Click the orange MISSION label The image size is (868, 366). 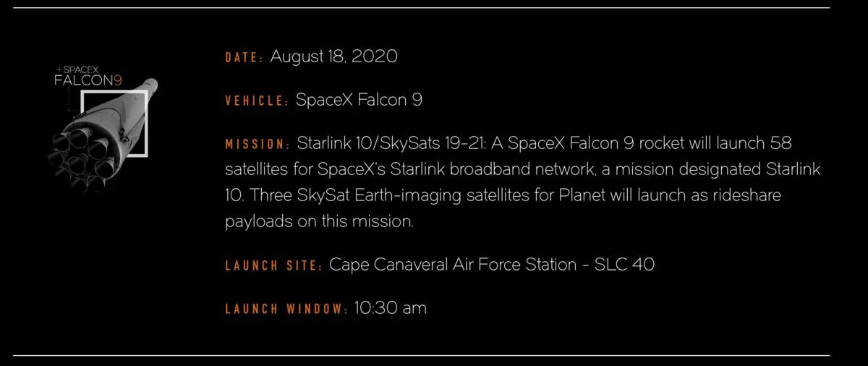[258, 145]
